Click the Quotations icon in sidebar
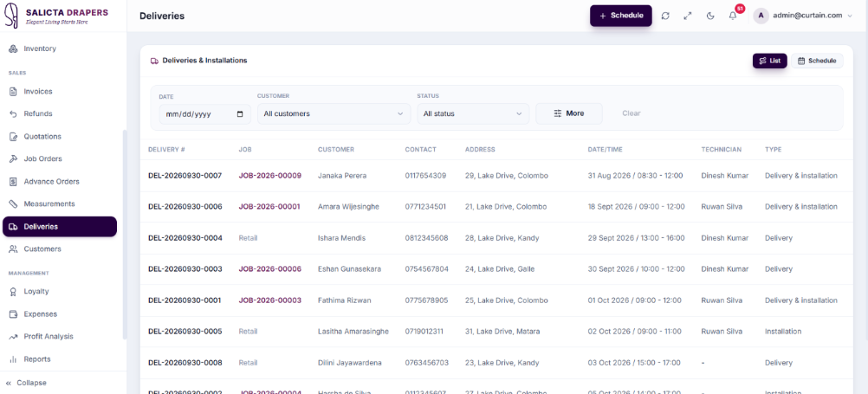Screen dimensions: 868x394 [x=13, y=137]
